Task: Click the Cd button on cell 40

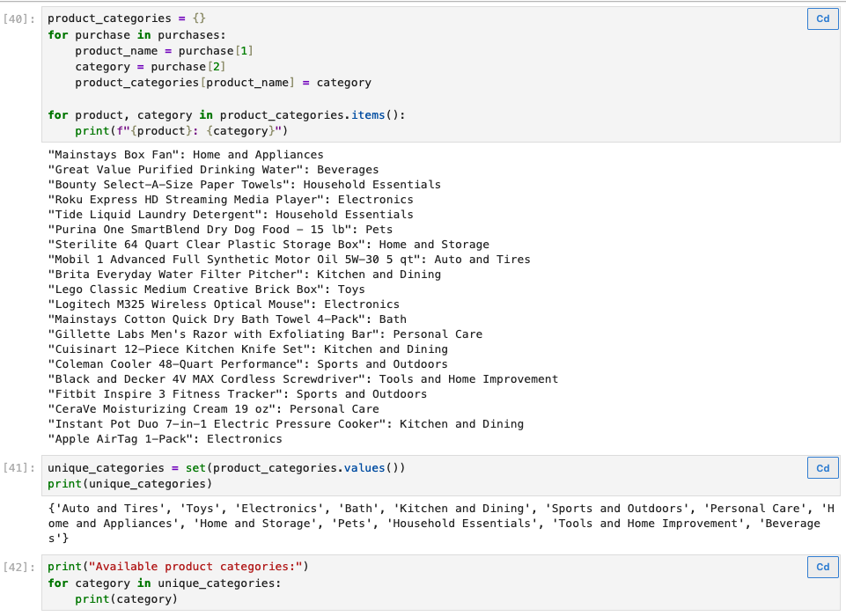Action: point(823,18)
